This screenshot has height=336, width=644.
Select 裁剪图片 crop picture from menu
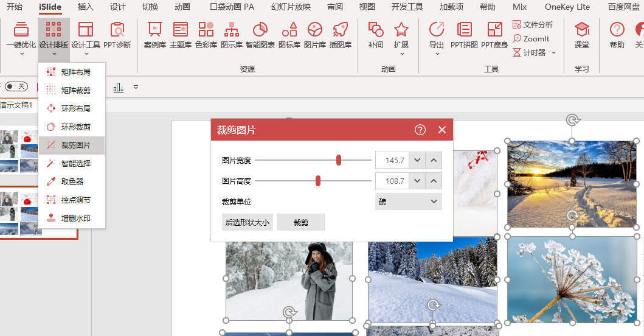[x=72, y=145]
